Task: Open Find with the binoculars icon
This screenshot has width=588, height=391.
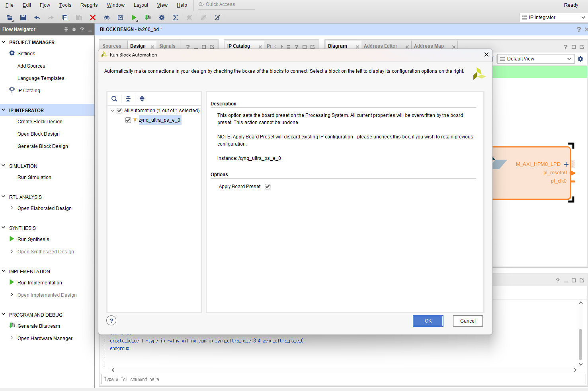Action: (107, 18)
